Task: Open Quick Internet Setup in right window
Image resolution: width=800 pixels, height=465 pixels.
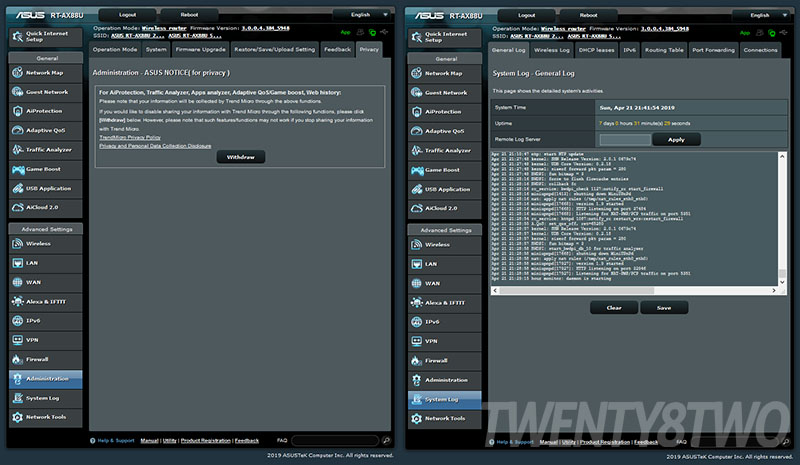Action: click(x=444, y=37)
